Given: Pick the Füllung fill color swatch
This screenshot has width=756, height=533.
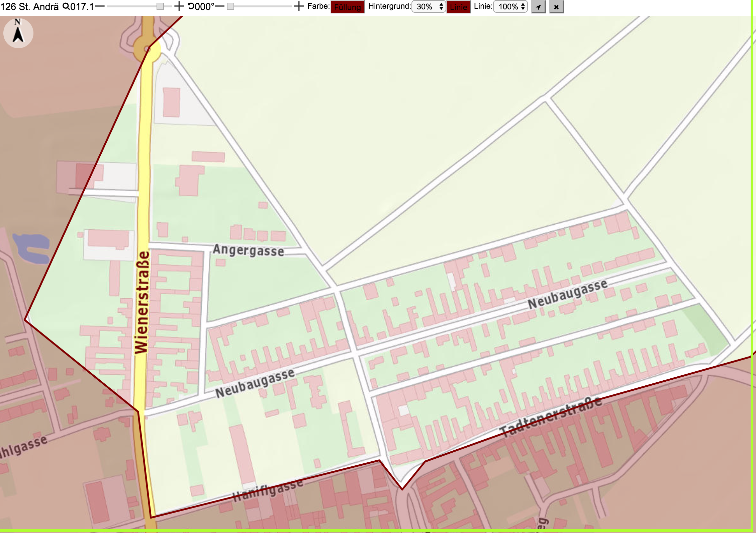Looking at the screenshot, I should [x=348, y=7].
